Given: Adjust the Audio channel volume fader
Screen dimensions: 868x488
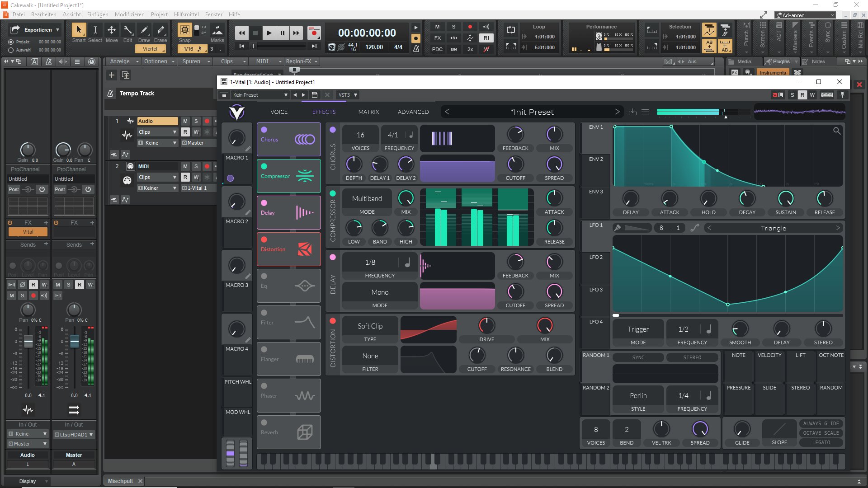Looking at the screenshot, I should 28,342.
